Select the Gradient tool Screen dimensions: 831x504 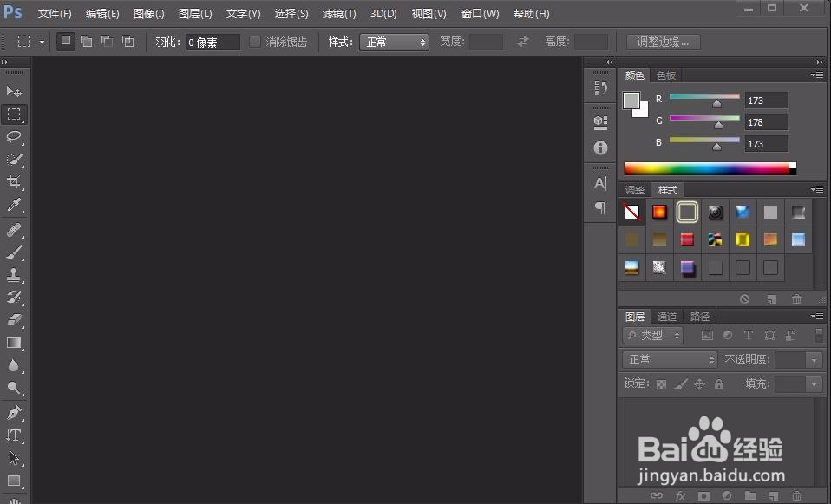point(15,344)
